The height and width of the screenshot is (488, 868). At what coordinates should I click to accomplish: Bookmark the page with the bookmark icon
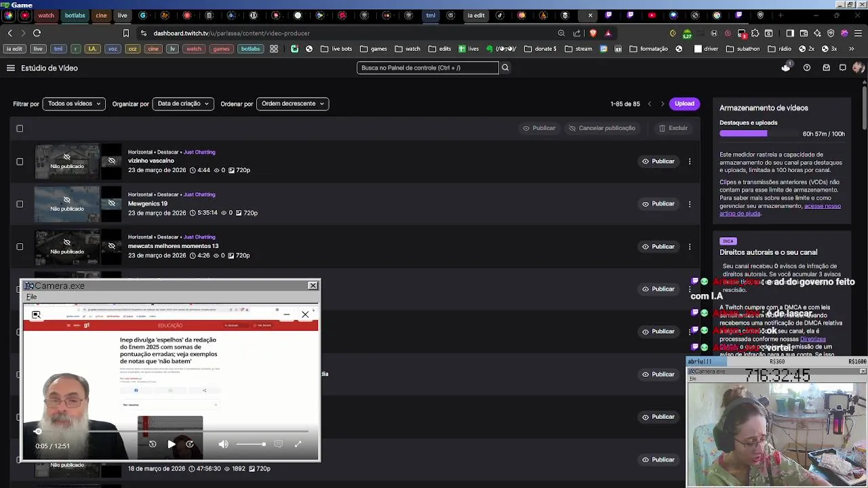point(126,33)
